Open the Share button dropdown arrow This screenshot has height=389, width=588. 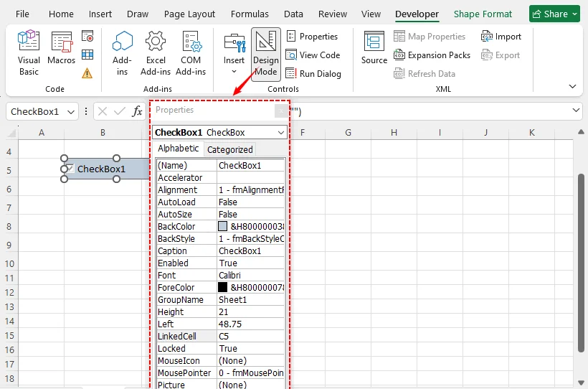pos(574,14)
